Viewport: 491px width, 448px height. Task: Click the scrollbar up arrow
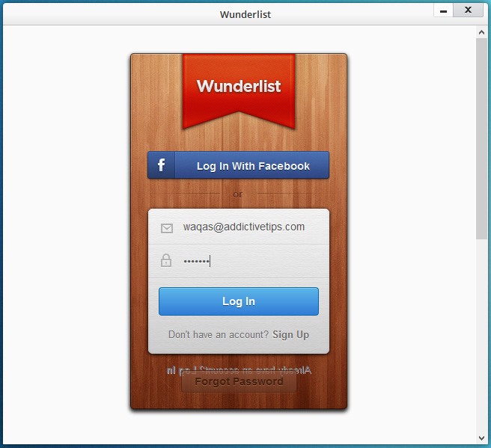tap(481, 32)
